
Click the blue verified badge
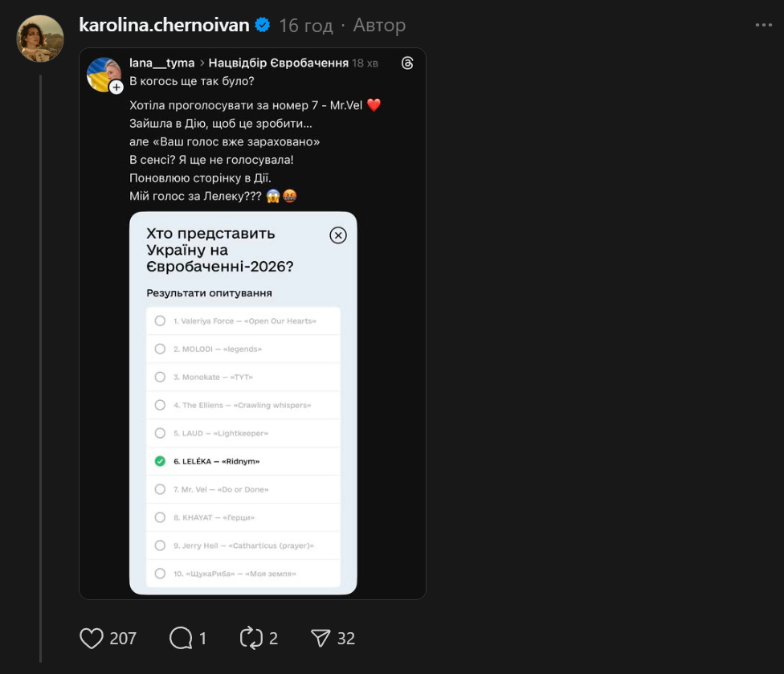(263, 26)
